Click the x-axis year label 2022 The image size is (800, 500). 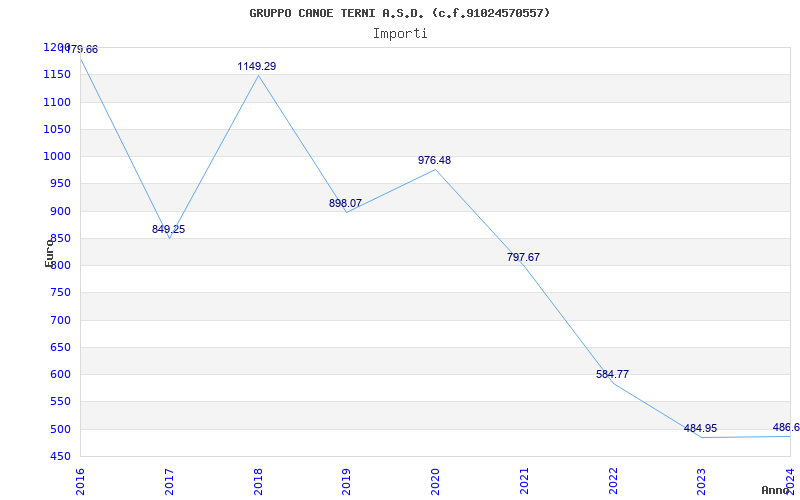613,481
